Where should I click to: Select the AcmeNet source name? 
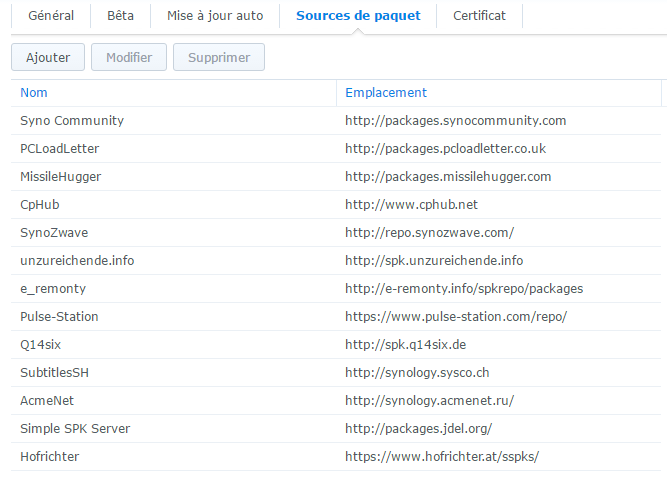click(47, 401)
